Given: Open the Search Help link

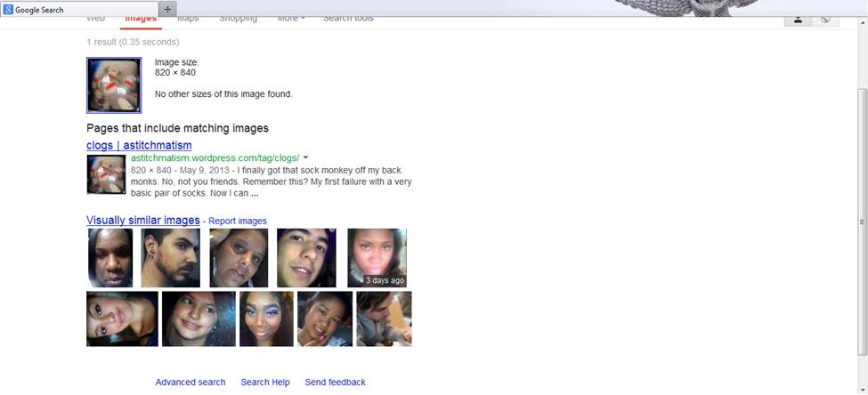Looking at the screenshot, I should click(x=265, y=383).
